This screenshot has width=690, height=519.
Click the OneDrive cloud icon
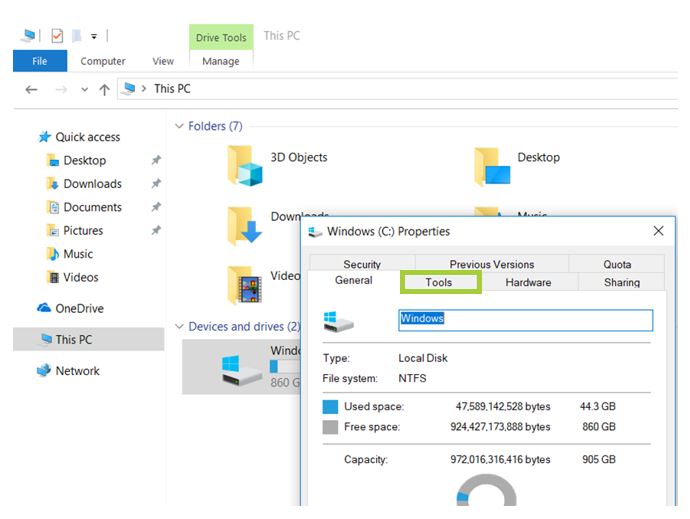[x=44, y=308]
